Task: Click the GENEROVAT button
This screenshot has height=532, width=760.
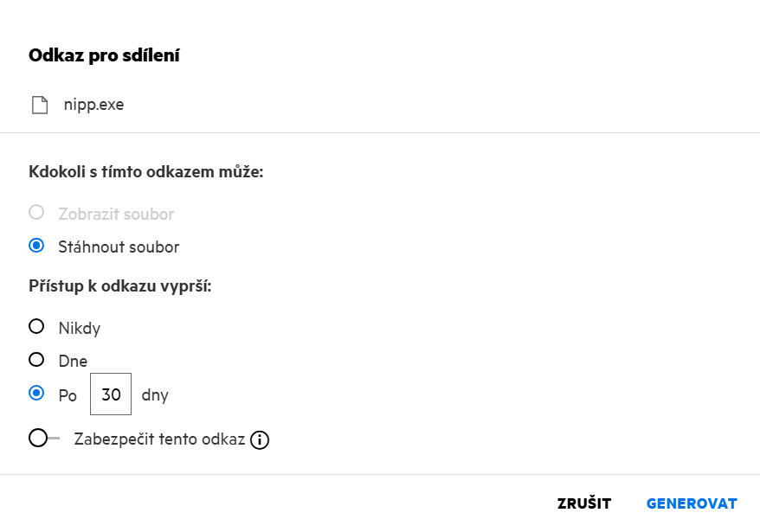Action: click(692, 503)
